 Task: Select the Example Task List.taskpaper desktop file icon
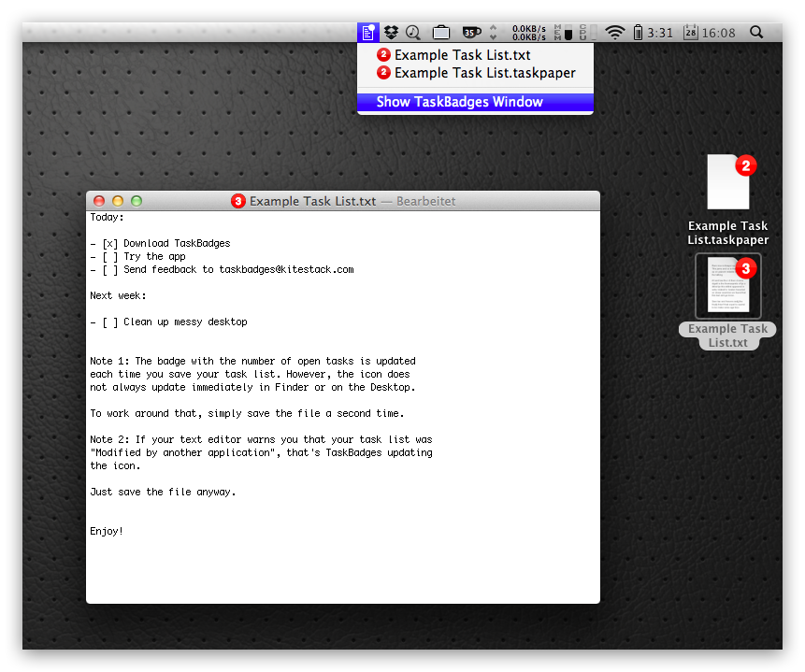[x=728, y=182]
